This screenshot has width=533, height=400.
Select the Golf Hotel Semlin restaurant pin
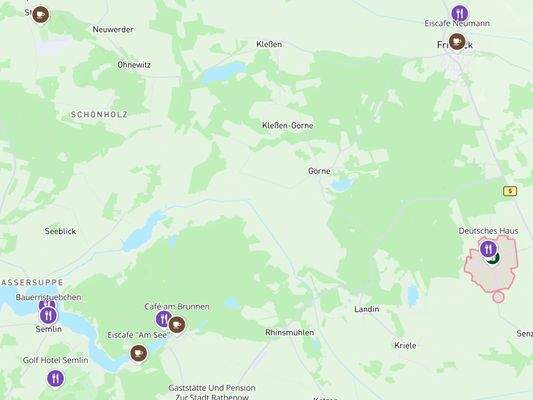tap(55, 379)
